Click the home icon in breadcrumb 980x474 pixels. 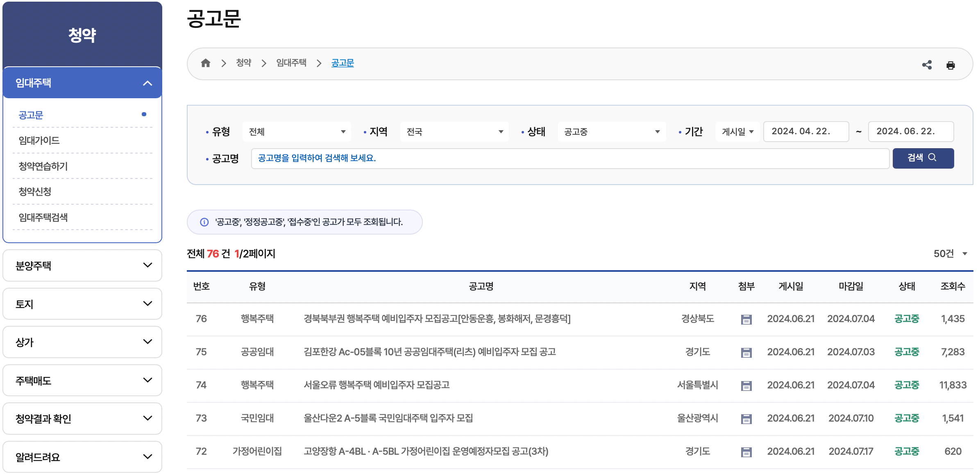206,63
